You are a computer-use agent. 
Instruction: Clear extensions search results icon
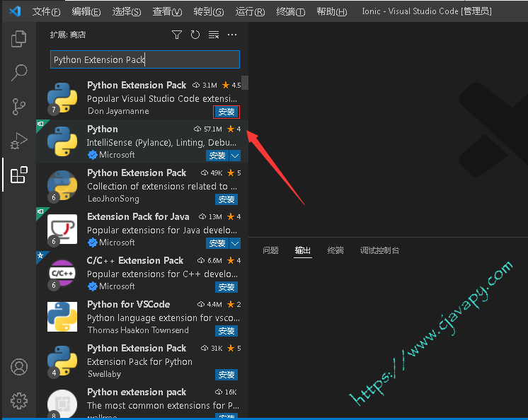pos(214,35)
